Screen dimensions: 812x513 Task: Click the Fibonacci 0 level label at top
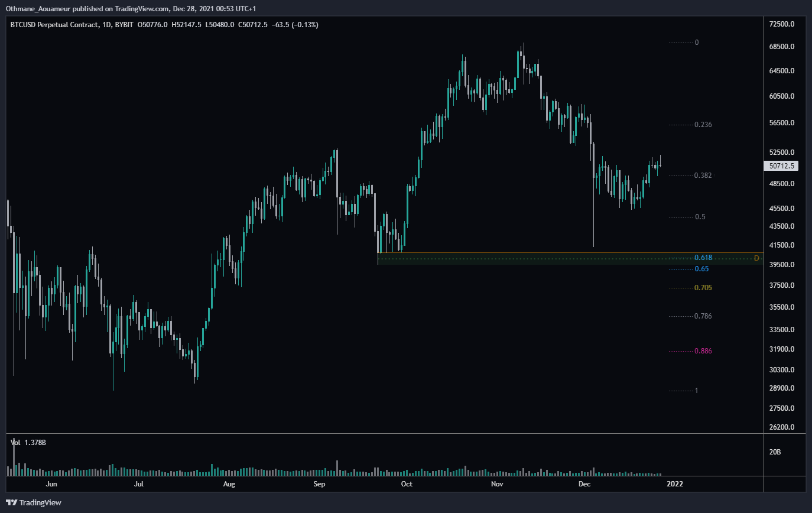pyautogui.click(x=697, y=43)
